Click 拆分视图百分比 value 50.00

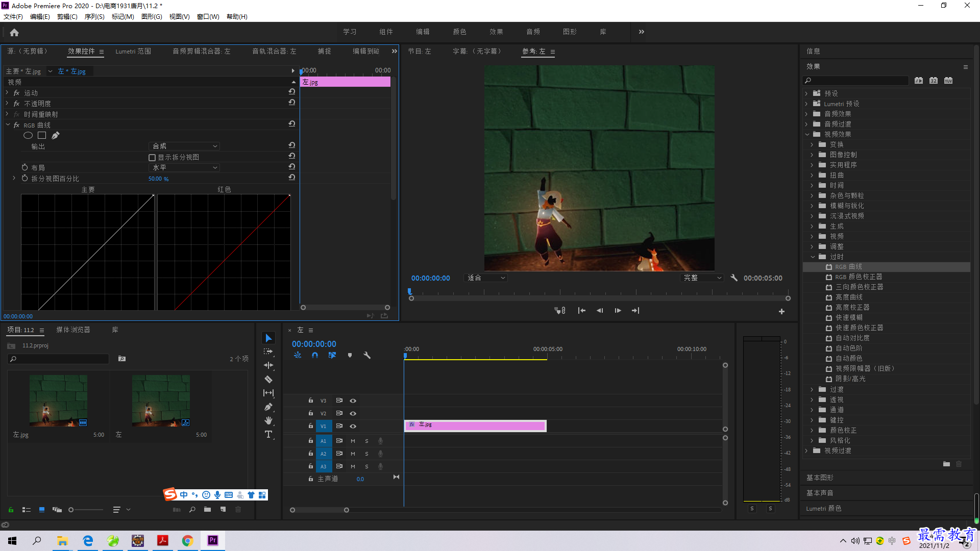(x=158, y=179)
